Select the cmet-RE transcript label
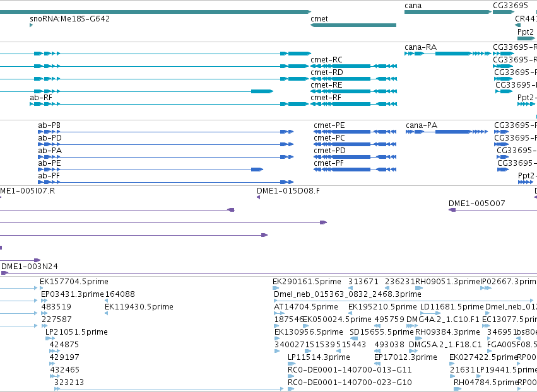This screenshot has height=392, width=537. click(326, 85)
